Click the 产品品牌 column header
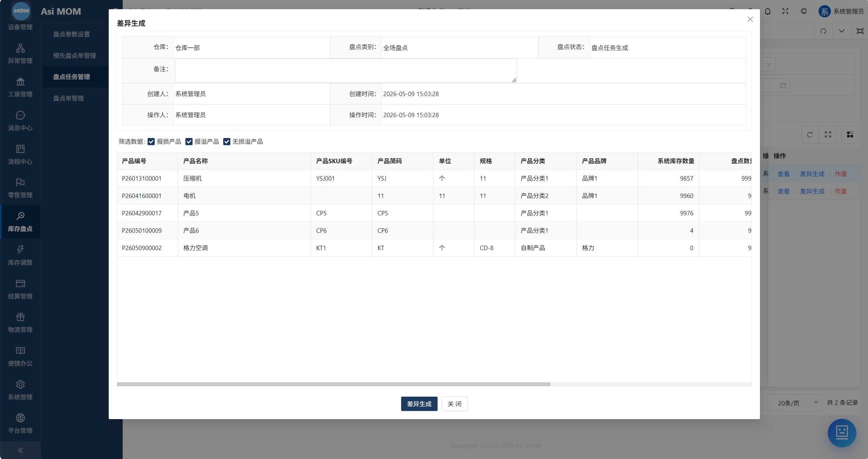The height and width of the screenshot is (459, 868). coord(607,161)
